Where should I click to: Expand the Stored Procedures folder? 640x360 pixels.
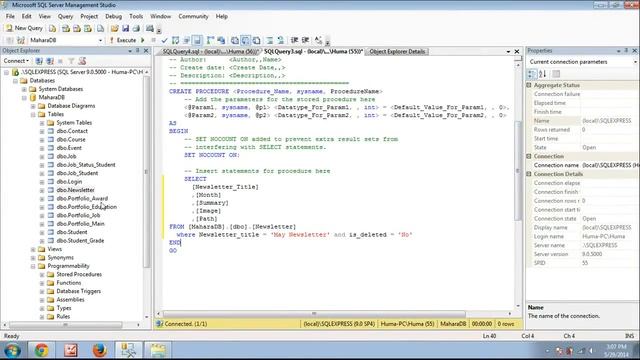[x=42, y=274]
